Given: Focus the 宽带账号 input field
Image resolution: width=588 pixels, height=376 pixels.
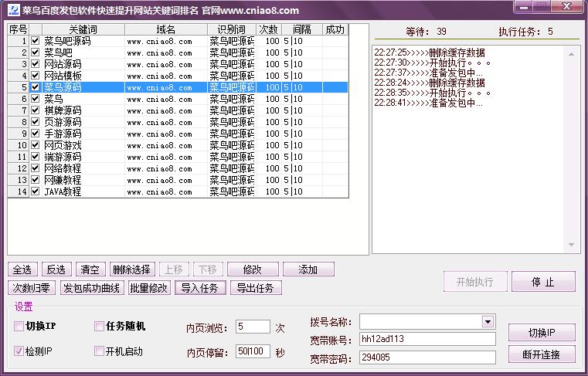Looking at the screenshot, I should 427,339.
